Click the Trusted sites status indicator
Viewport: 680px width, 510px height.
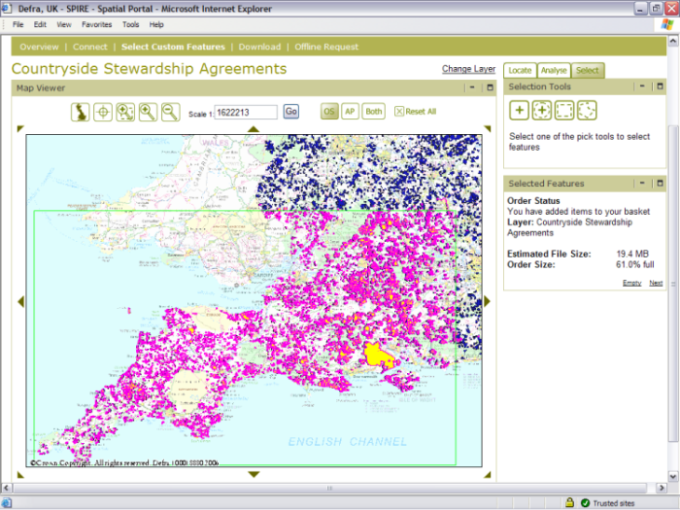coord(608,503)
